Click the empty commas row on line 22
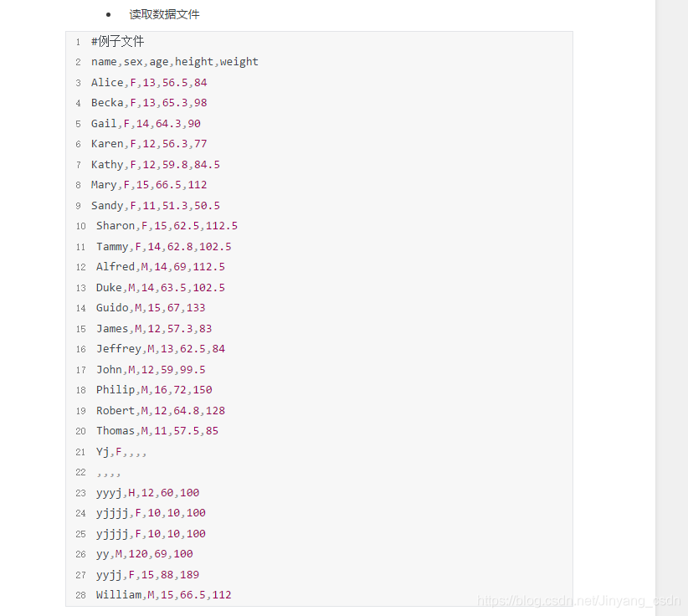Image resolution: width=688 pixels, height=616 pixels. [x=108, y=473]
